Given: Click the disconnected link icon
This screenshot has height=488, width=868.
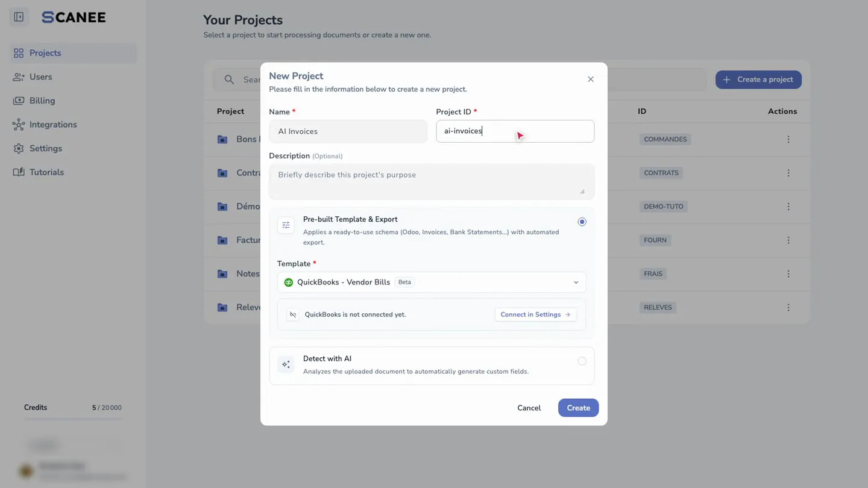Looking at the screenshot, I should (x=293, y=314).
